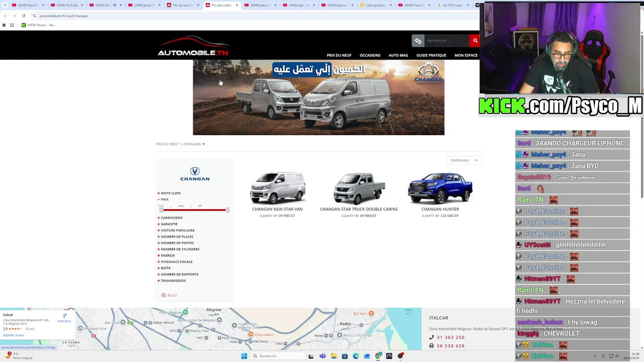Click the Zizou cakes marker on map
This screenshot has width=644, height=362.
[251, 334]
